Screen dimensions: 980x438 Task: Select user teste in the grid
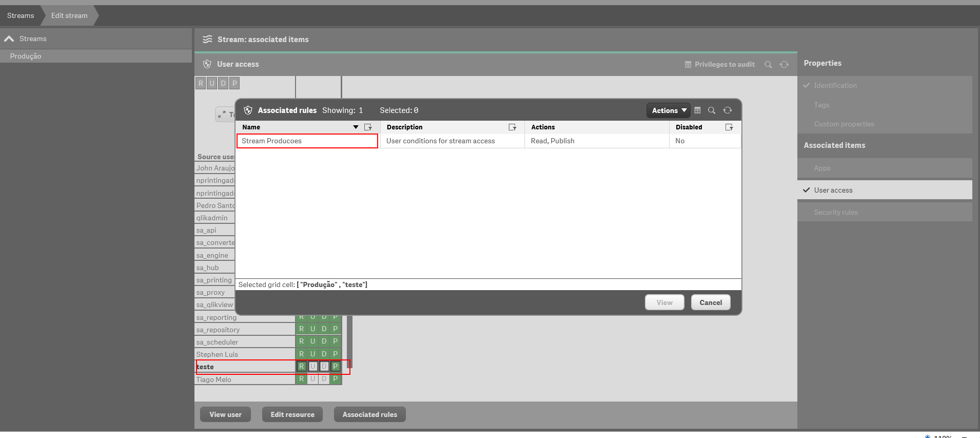pyautogui.click(x=245, y=367)
